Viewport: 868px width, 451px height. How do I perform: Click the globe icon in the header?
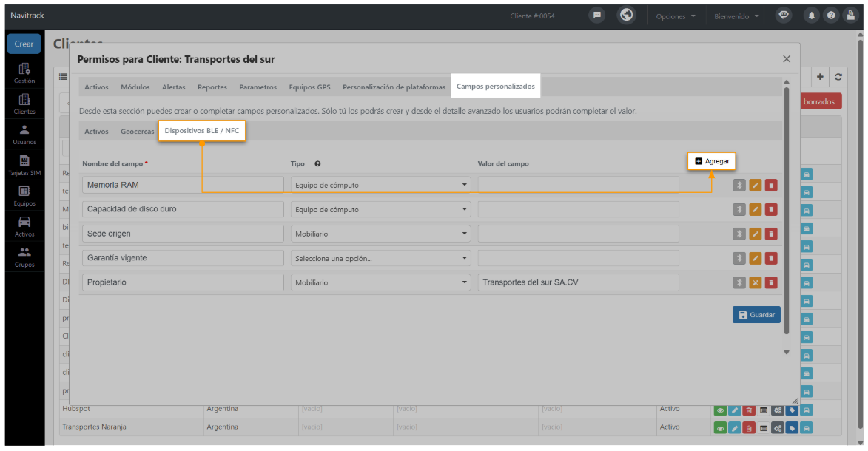tap(626, 15)
